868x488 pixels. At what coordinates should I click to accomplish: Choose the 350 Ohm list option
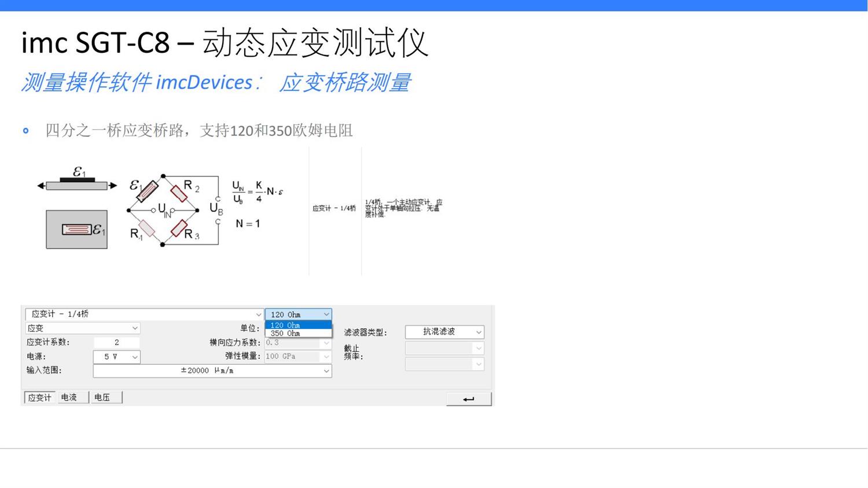pos(298,333)
